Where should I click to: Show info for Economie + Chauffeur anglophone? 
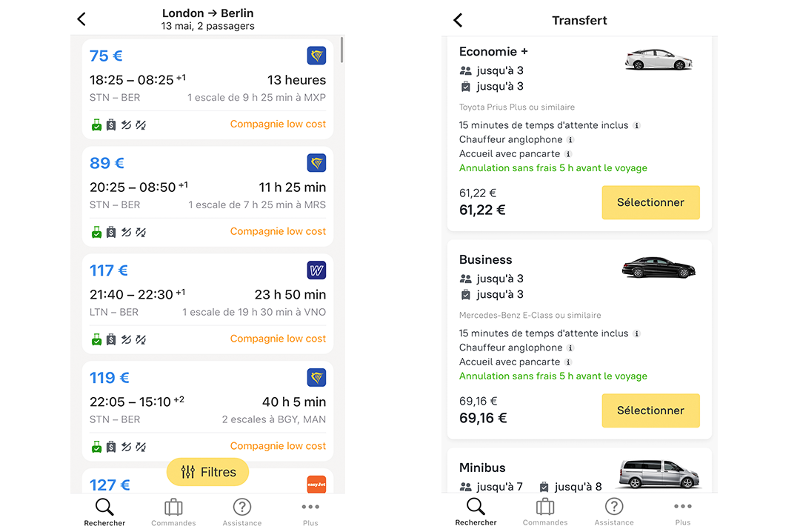pyautogui.click(x=570, y=139)
